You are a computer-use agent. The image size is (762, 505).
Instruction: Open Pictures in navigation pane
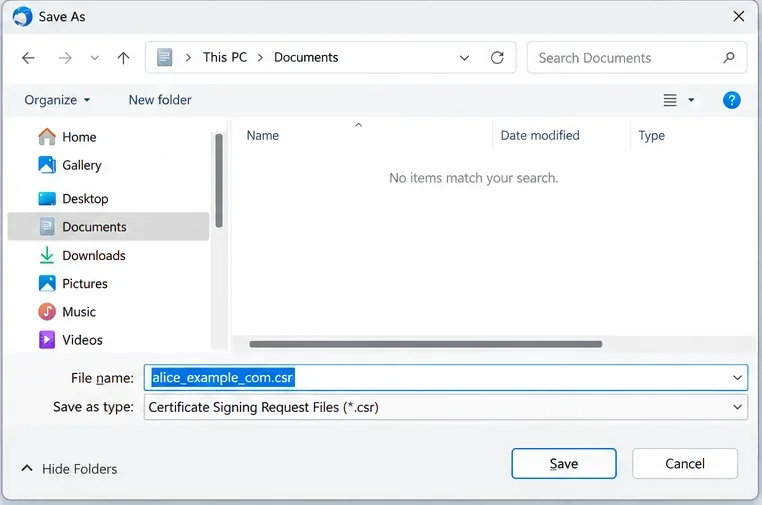coord(108,283)
